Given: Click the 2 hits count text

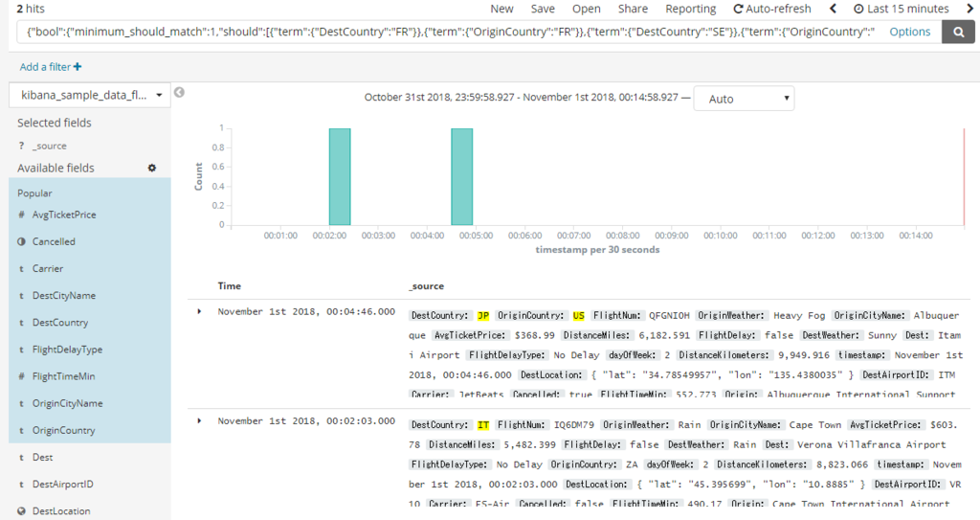Looking at the screenshot, I should (x=31, y=9).
